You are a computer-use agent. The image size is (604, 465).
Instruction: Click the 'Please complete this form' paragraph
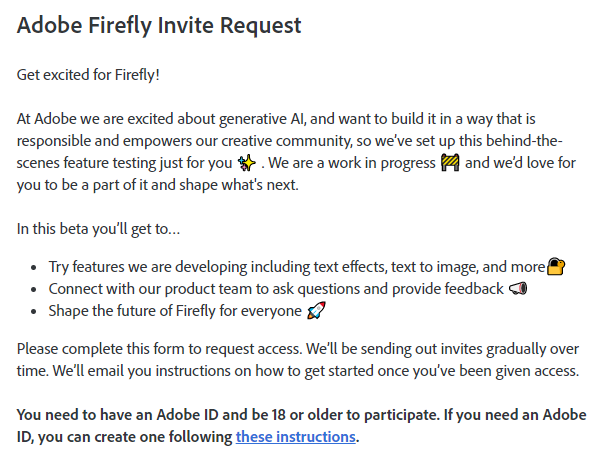298,360
